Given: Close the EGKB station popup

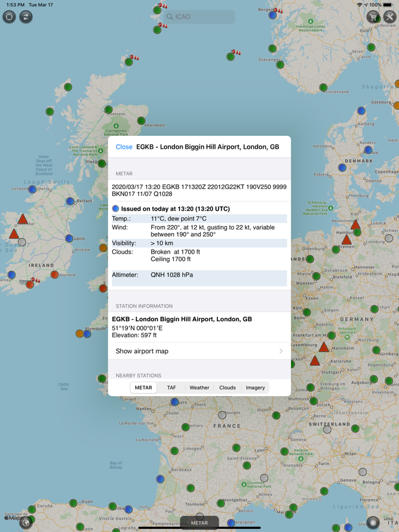Looking at the screenshot, I should pos(124,147).
